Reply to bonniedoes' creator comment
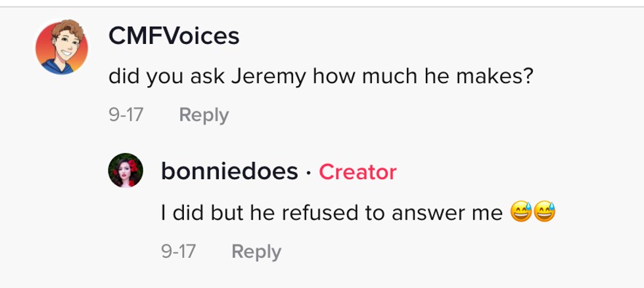Screen dimensions: 644x288 click(256, 251)
